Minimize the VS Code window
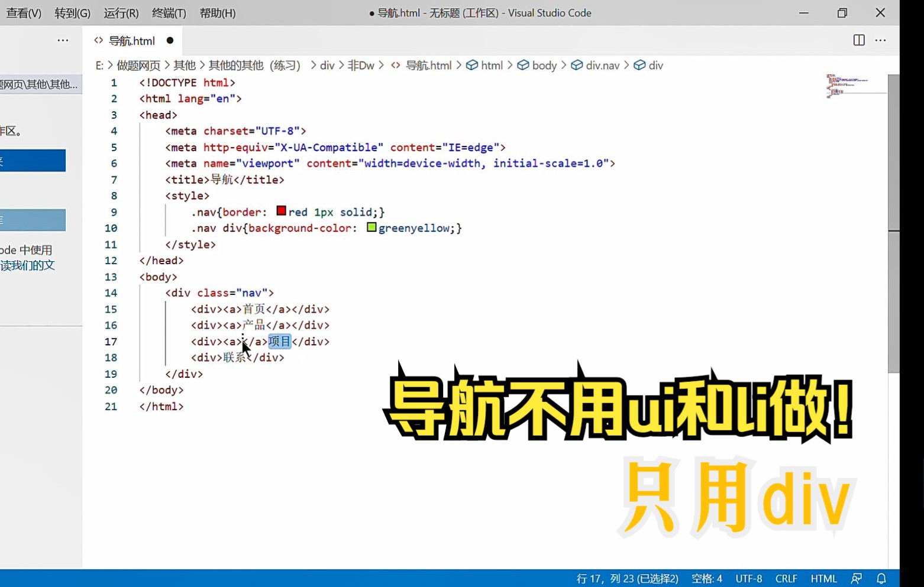The width and height of the screenshot is (924, 587). coord(804,13)
